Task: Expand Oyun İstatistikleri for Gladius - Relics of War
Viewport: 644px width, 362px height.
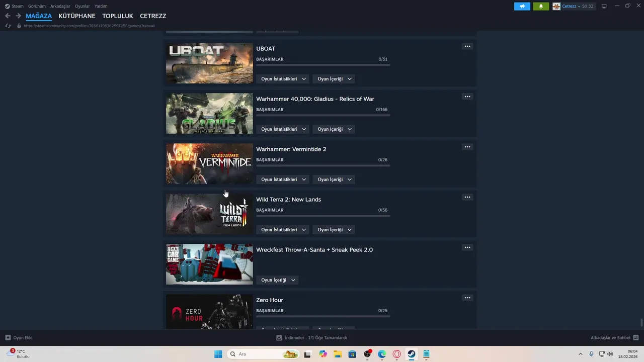Action: pyautogui.click(x=283, y=129)
